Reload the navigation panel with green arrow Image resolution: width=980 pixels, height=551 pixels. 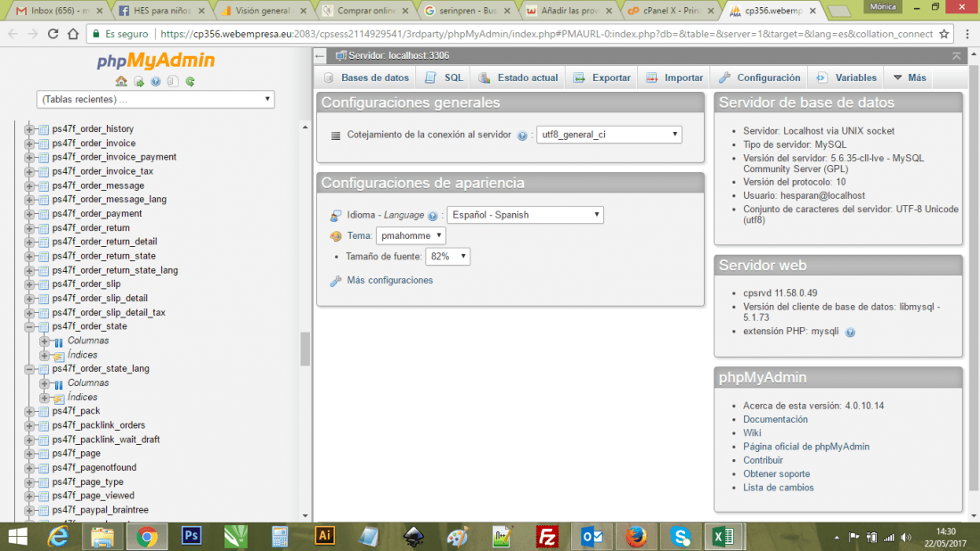pyautogui.click(x=190, y=81)
